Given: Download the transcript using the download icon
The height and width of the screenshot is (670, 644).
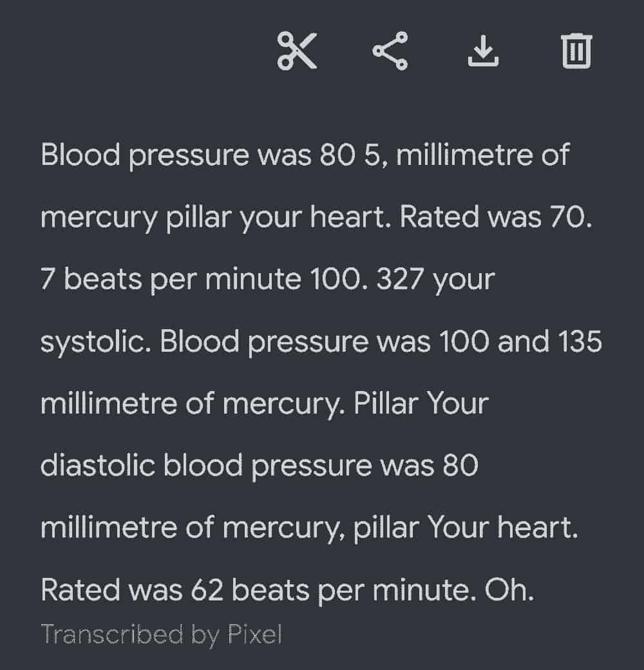Looking at the screenshot, I should pyautogui.click(x=483, y=50).
